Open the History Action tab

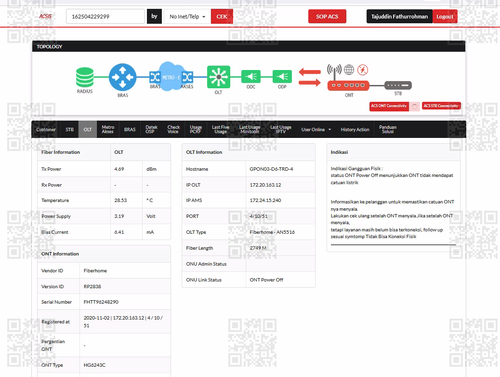tap(355, 129)
